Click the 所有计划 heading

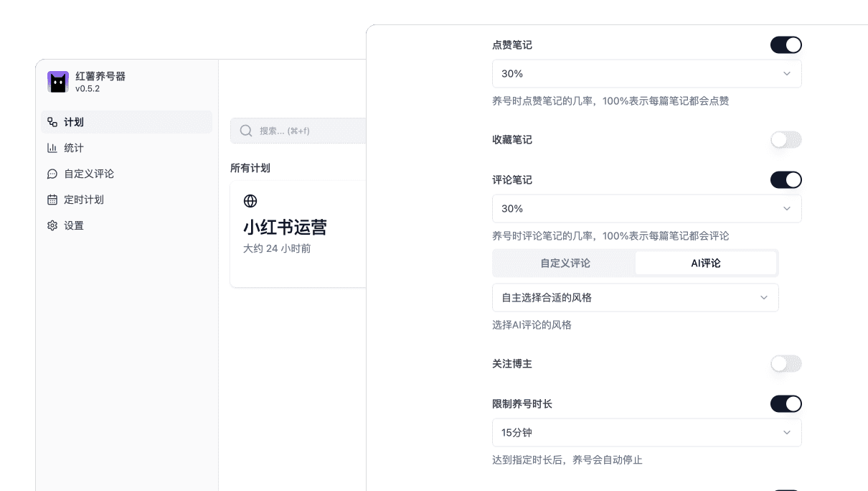250,168
